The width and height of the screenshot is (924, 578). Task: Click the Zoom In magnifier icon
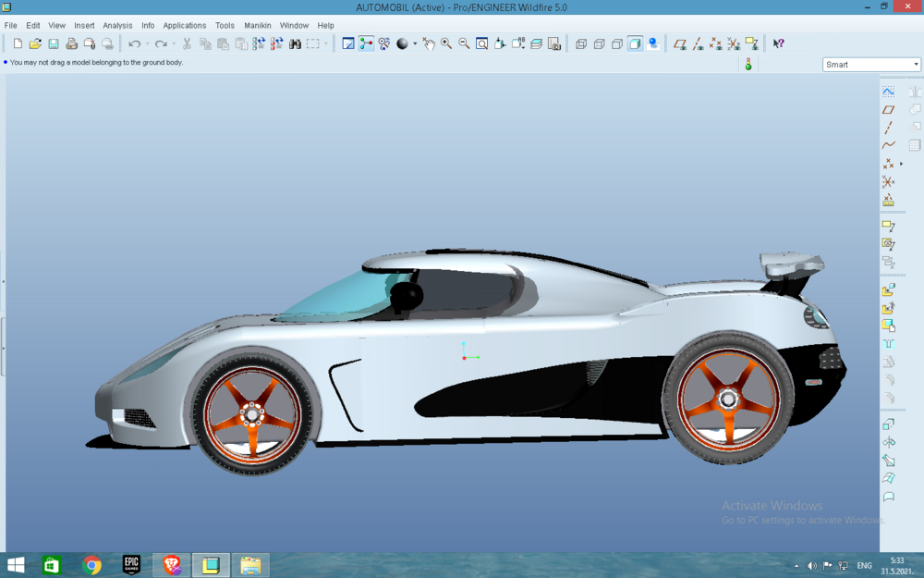tap(446, 43)
